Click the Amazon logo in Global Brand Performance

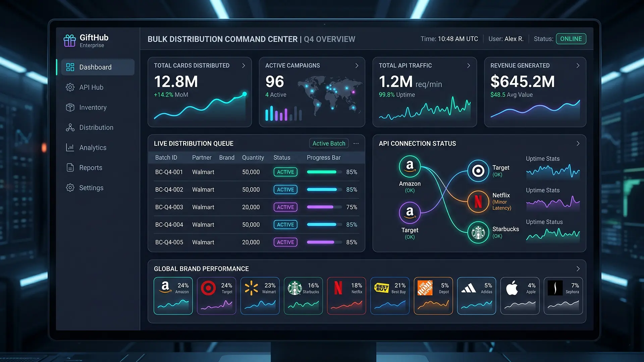tap(165, 287)
